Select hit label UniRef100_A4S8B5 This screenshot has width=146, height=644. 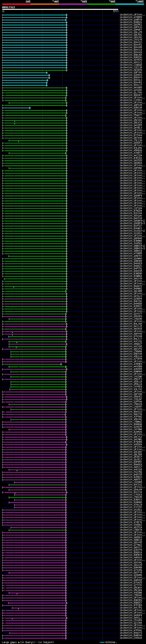click(131, 87)
